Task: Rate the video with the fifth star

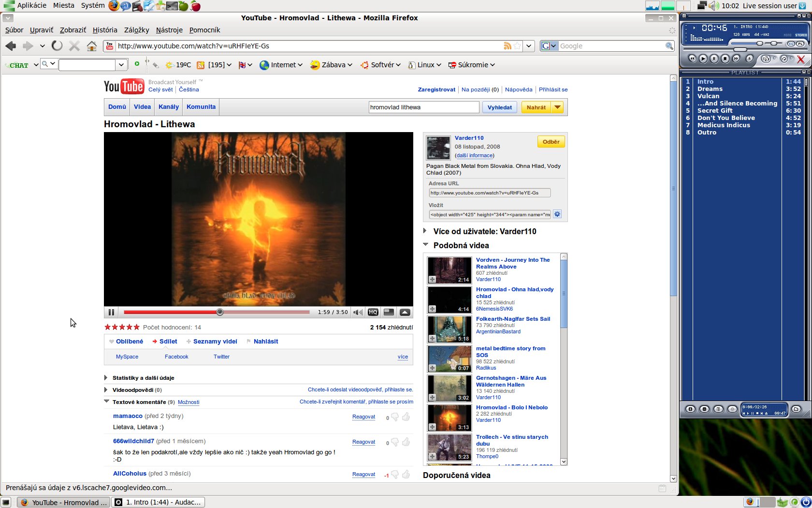Action: tap(137, 327)
